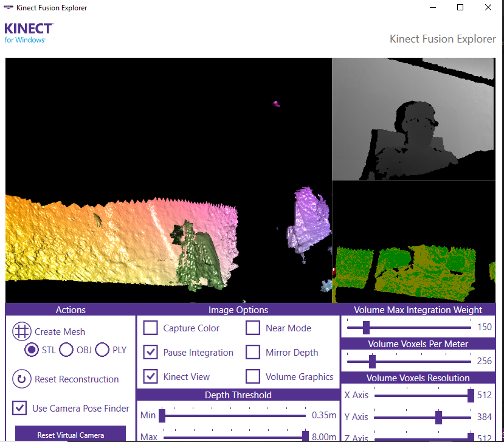504x442 pixels.
Task: Click the 256 voxels per meter value
Action: (x=485, y=361)
